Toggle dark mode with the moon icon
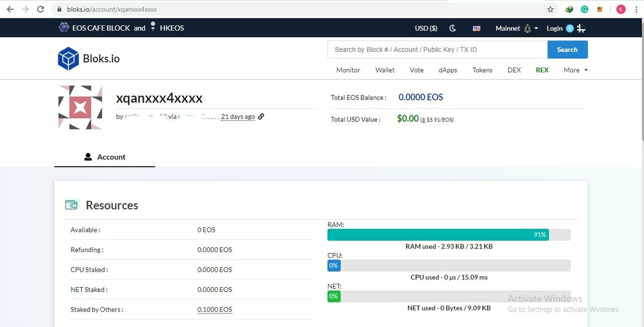 [x=452, y=28]
